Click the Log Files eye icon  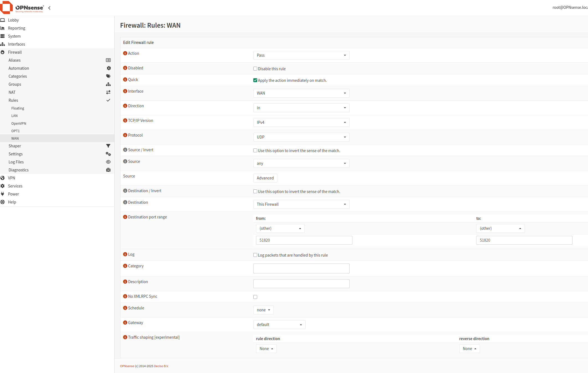[108, 162]
